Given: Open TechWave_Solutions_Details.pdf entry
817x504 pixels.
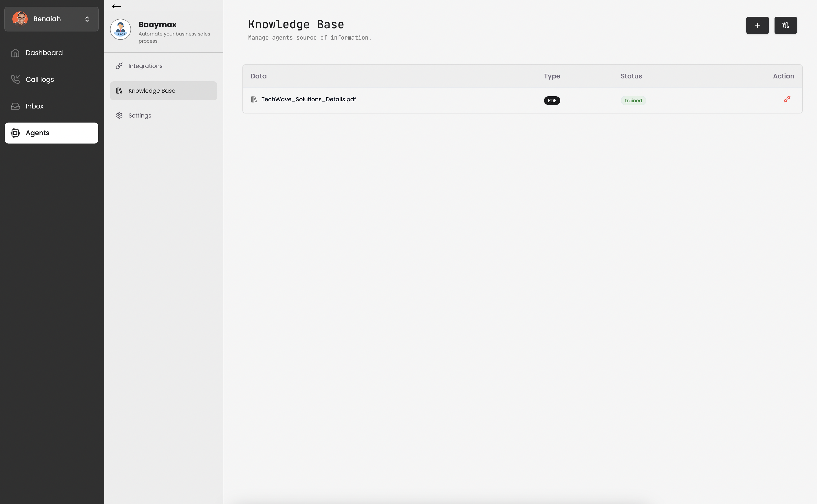Looking at the screenshot, I should click(x=308, y=99).
